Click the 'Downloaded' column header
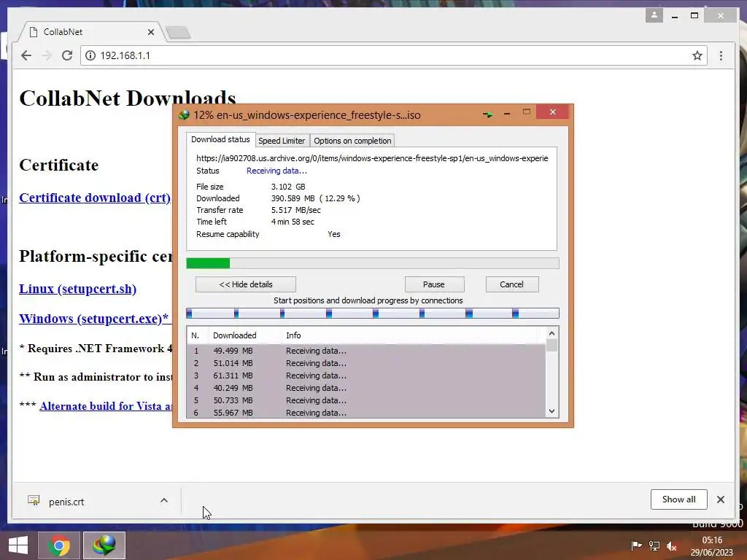Screen dimensions: 747x560 click(245, 335)
